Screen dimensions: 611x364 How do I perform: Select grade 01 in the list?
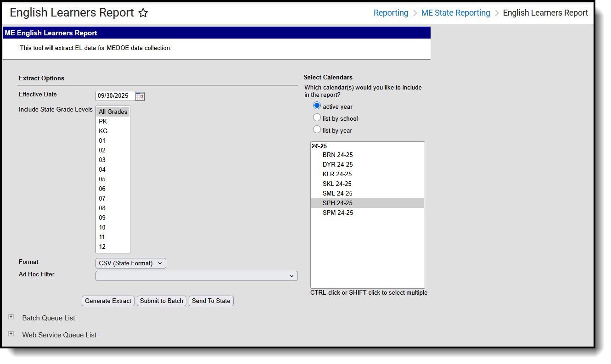click(113, 140)
